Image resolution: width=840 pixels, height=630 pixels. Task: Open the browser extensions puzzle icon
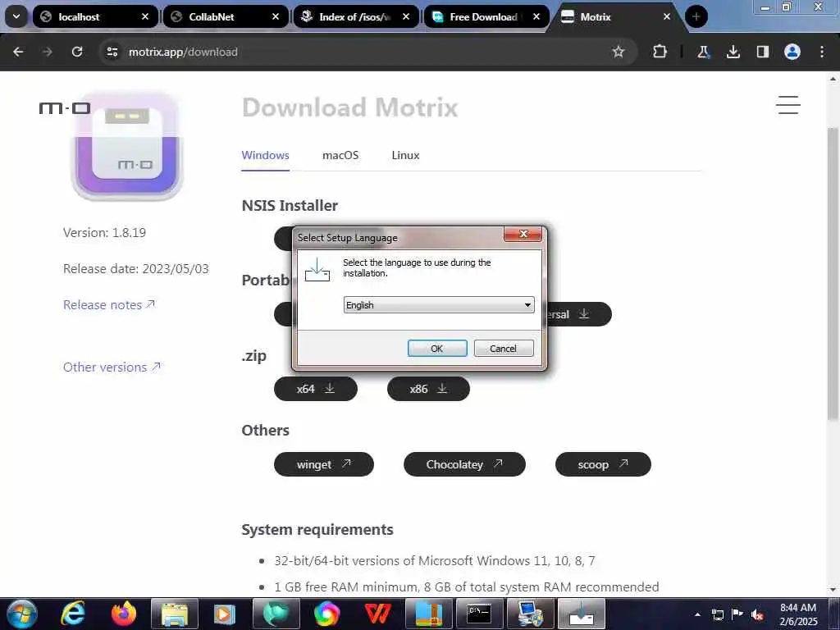660,52
